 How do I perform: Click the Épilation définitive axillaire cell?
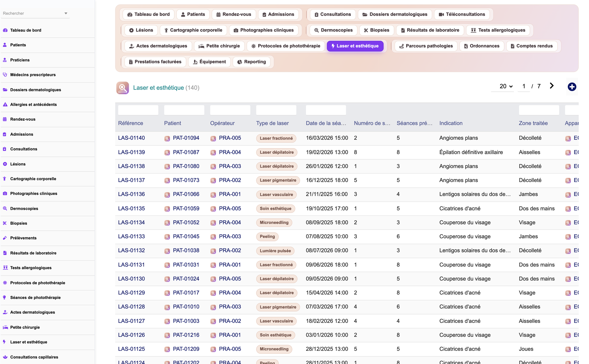coord(471,152)
